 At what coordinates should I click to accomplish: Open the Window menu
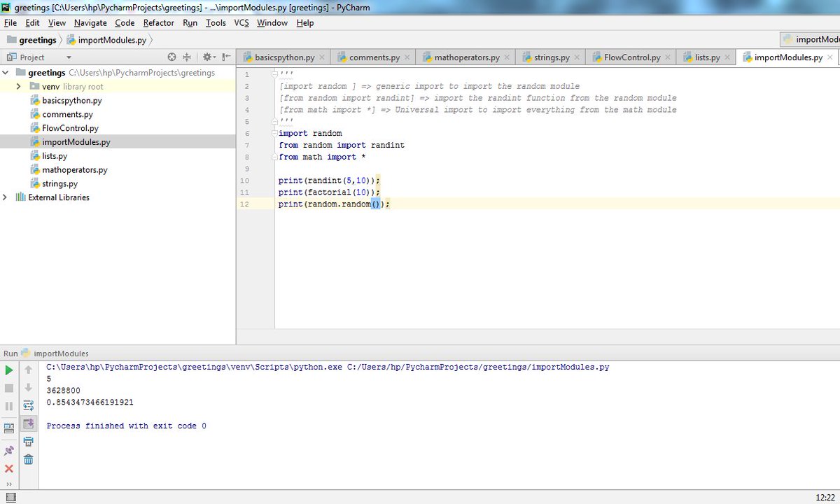point(272,23)
